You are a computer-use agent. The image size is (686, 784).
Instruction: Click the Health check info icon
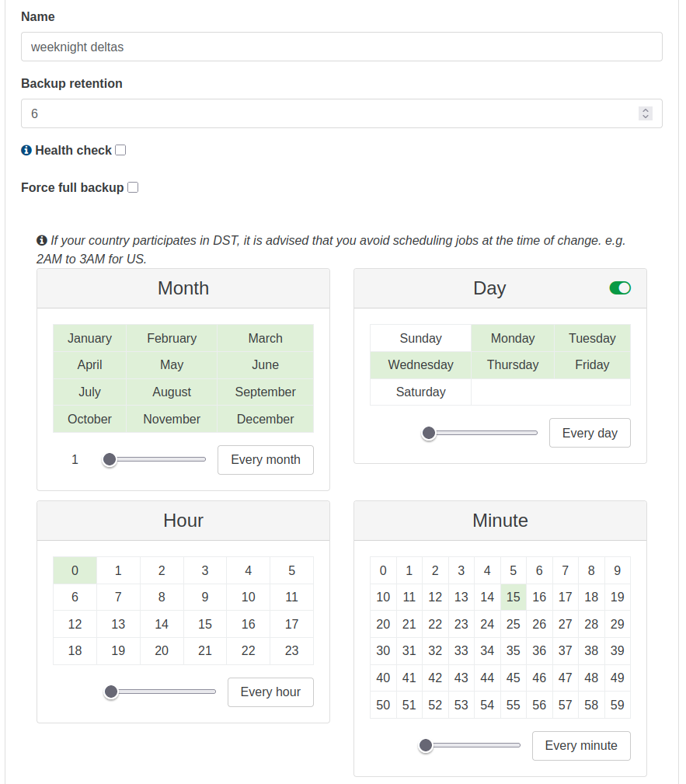point(26,151)
